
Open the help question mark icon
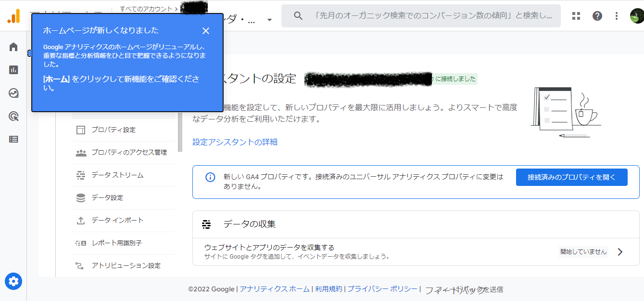point(597,16)
